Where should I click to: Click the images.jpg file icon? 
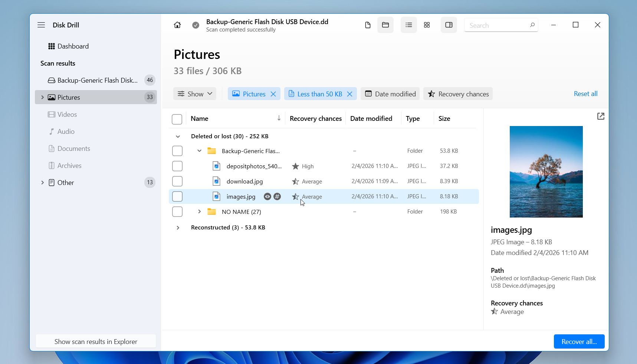(x=216, y=196)
